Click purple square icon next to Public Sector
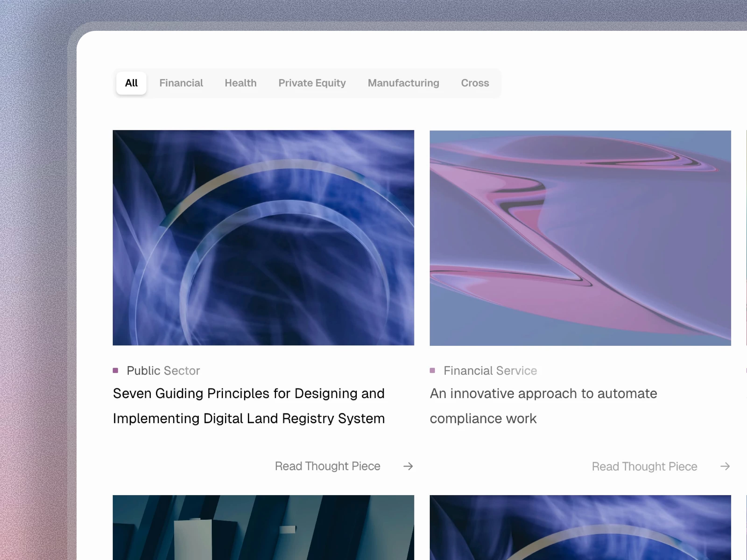This screenshot has height=560, width=747. (x=116, y=371)
